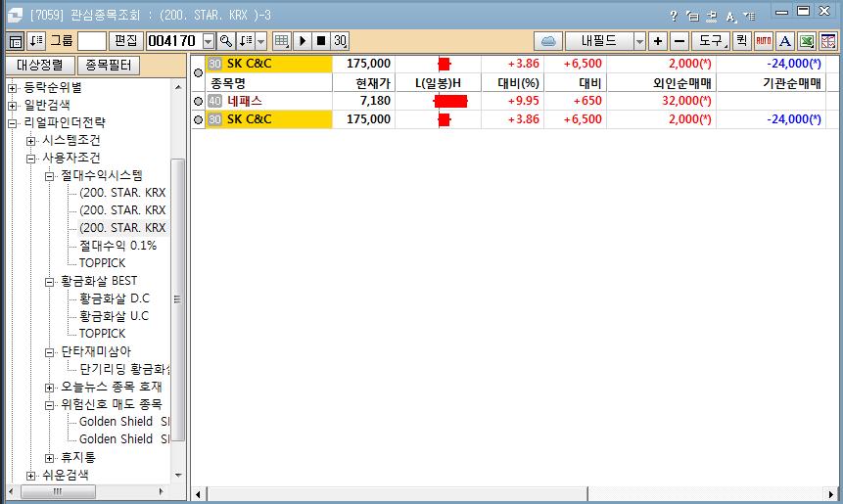Image resolution: width=843 pixels, height=504 pixels.
Task: Click the magnifier stock search icon
Action: coord(226,41)
